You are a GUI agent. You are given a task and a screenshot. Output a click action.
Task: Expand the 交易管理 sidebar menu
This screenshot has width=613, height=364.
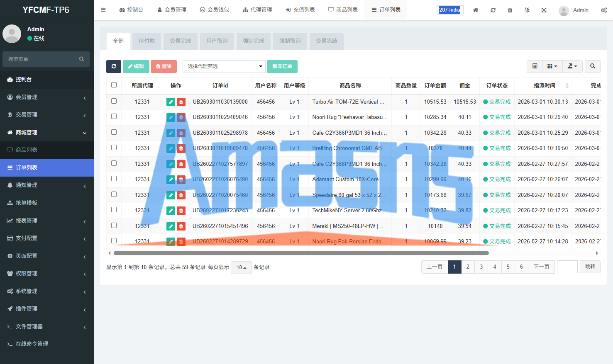pos(47,115)
